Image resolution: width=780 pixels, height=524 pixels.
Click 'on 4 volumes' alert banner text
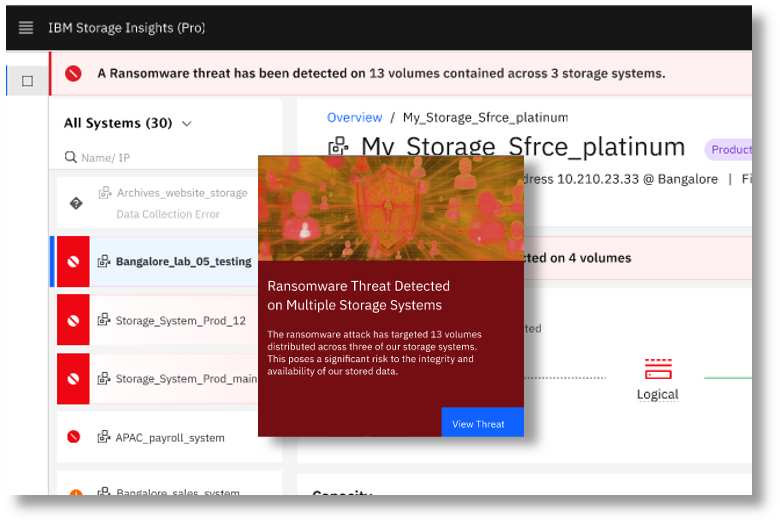pyautogui.click(x=589, y=258)
